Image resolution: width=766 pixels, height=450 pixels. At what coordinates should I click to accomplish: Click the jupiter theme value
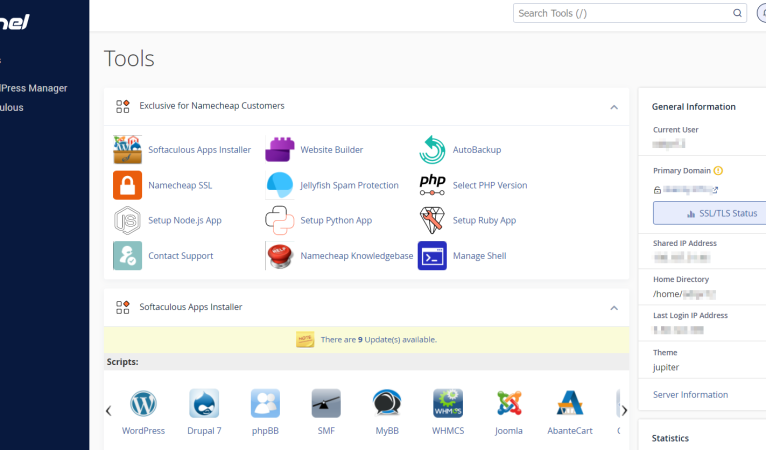click(666, 367)
